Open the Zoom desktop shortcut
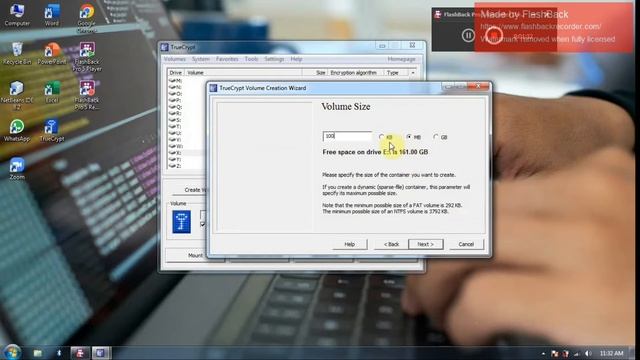This screenshot has width=640, height=360. 17,169
